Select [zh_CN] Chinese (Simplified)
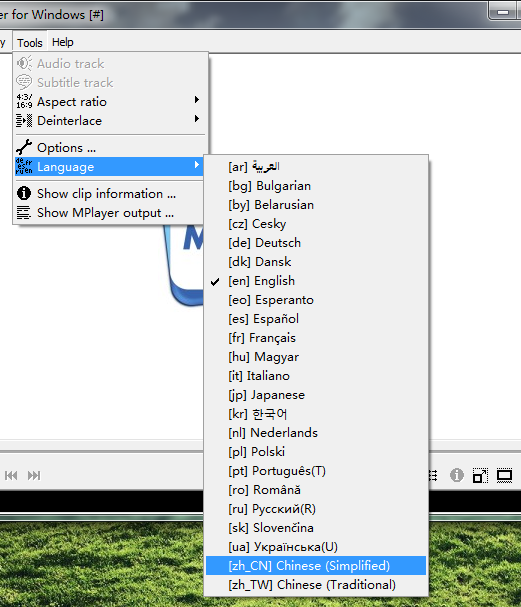Image resolution: width=521 pixels, height=607 pixels. tap(316, 566)
